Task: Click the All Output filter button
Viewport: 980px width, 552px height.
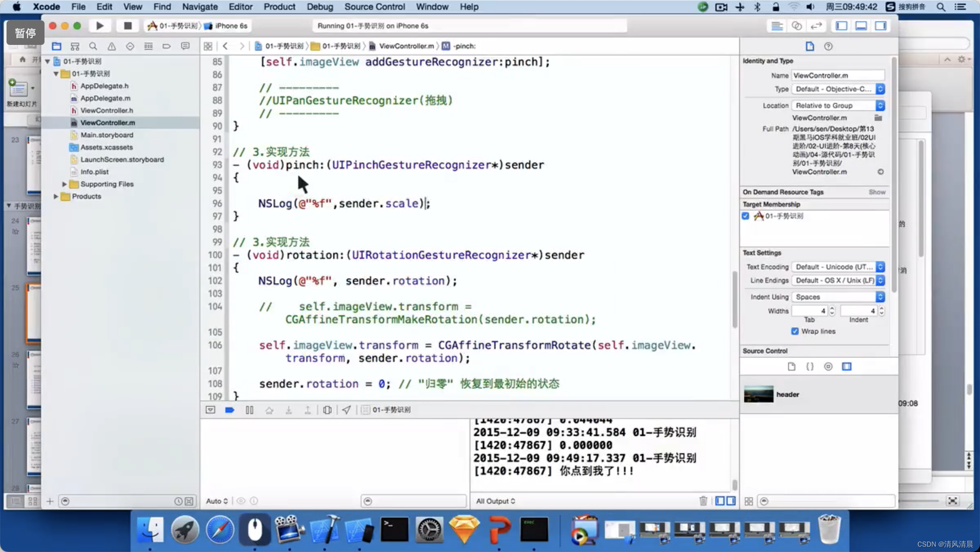Action: click(x=495, y=501)
